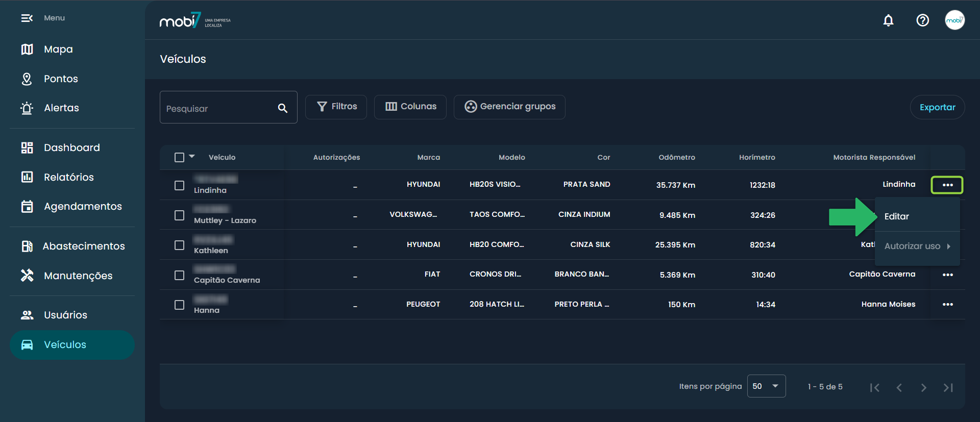Open the help question mark icon
The image size is (980, 422).
click(922, 20)
